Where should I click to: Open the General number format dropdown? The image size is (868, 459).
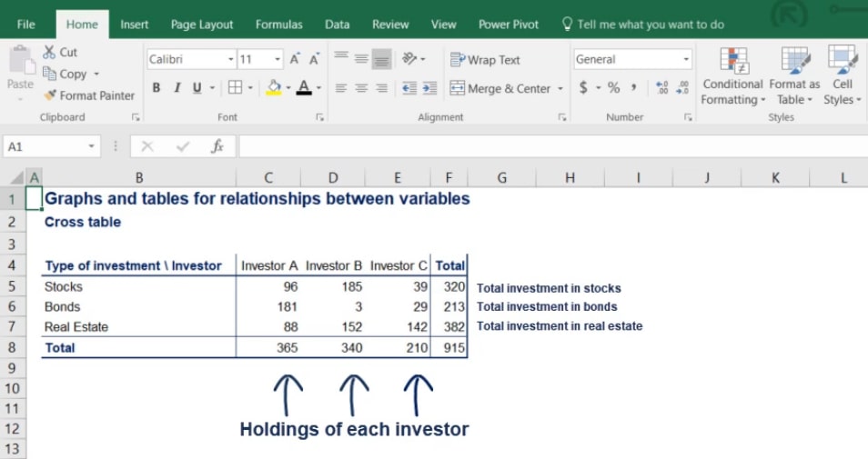[x=686, y=60]
